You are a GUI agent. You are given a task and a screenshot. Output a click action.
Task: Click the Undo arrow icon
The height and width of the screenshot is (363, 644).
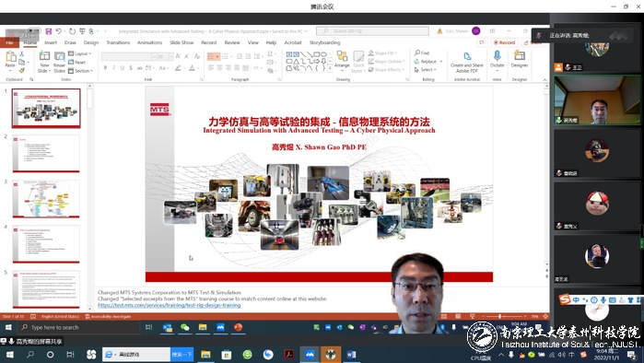(59, 31)
